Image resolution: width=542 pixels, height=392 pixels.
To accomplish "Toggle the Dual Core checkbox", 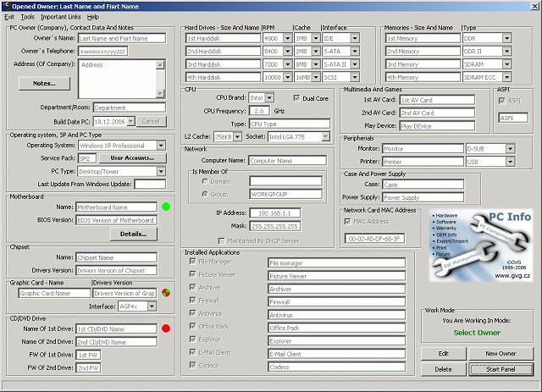I will 296,98.
